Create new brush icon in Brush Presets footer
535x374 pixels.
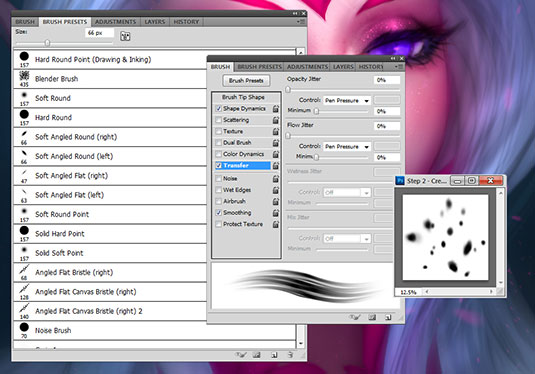[274, 355]
